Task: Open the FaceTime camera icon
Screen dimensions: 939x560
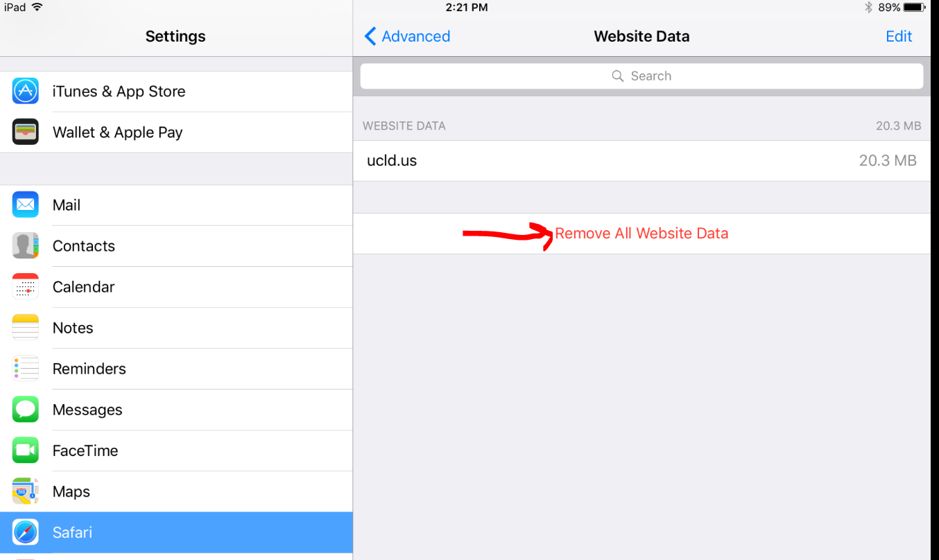Action: (x=26, y=450)
